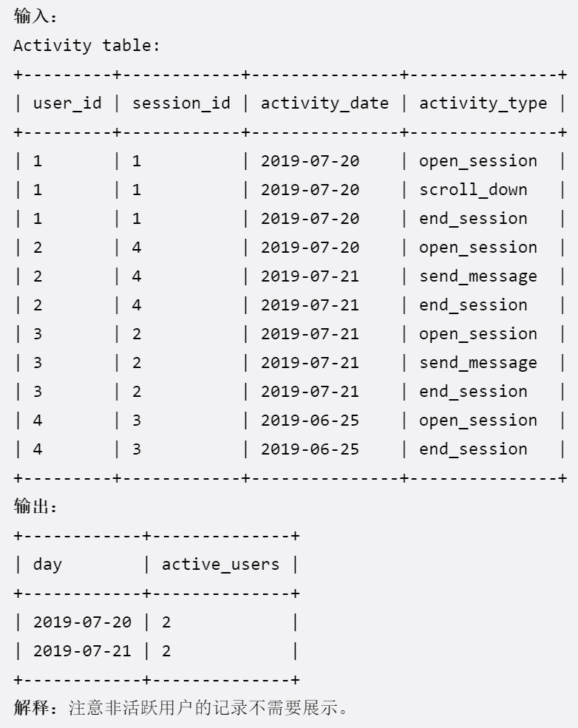Click the 注意非活跃用户 explanation sentence
This screenshot has width=578, height=728.
[208, 707]
